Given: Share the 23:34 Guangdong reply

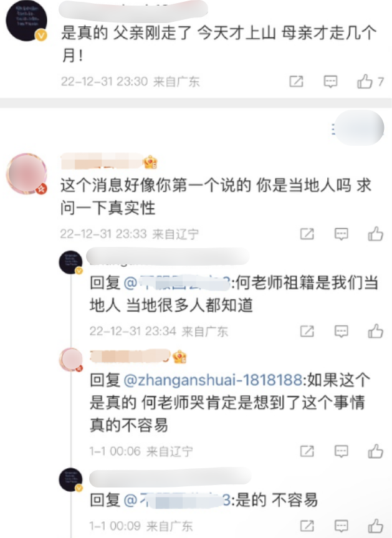Looking at the screenshot, I should [307, 331].
